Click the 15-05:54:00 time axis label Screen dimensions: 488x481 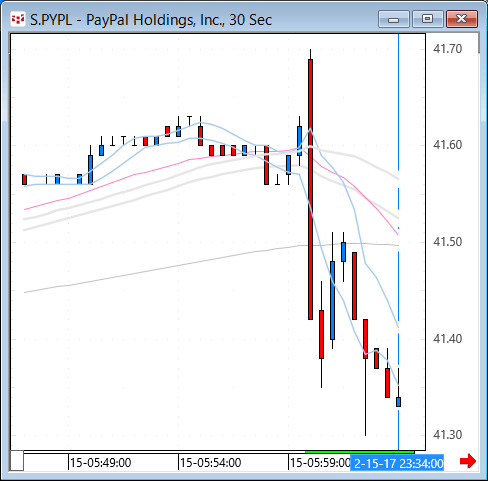pyautogui.click(x=210, y=463)
